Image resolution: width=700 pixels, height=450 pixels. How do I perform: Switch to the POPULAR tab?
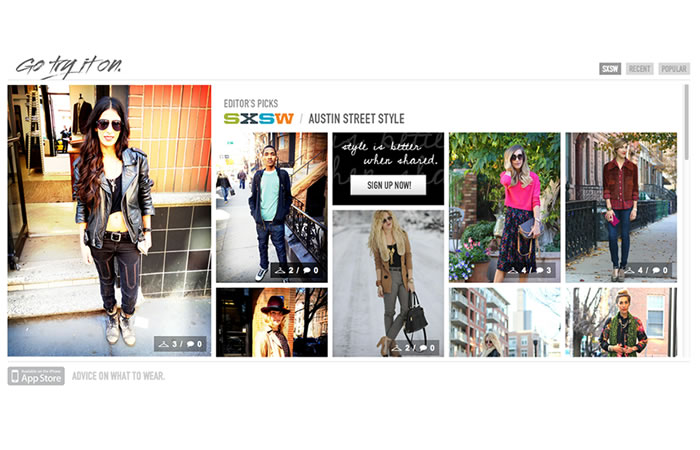674,69
